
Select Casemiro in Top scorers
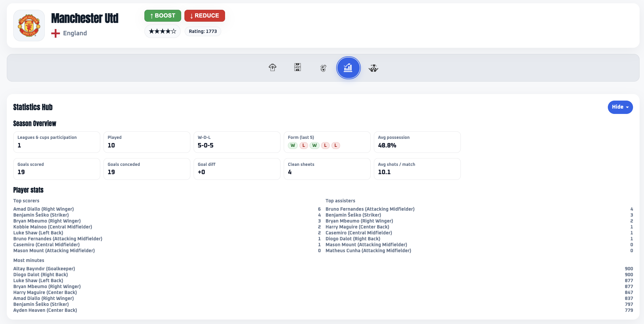(x=167, y=245)
